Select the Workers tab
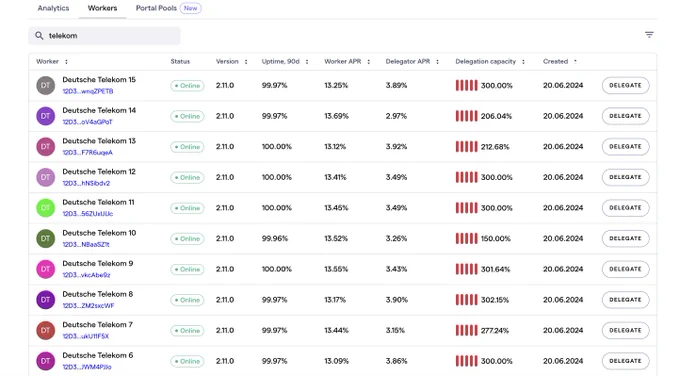The image size is (680, 376). point(102,8)
